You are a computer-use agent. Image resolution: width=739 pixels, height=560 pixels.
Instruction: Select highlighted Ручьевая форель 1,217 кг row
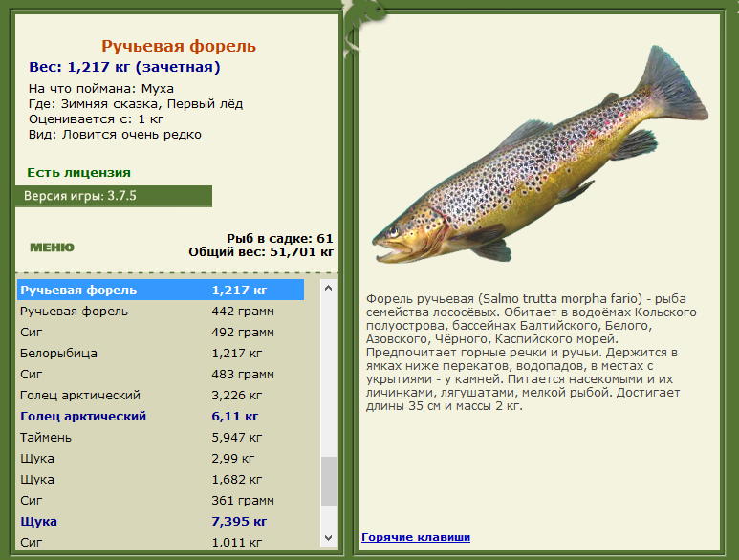pyautogui.click(x=161, y=291)
